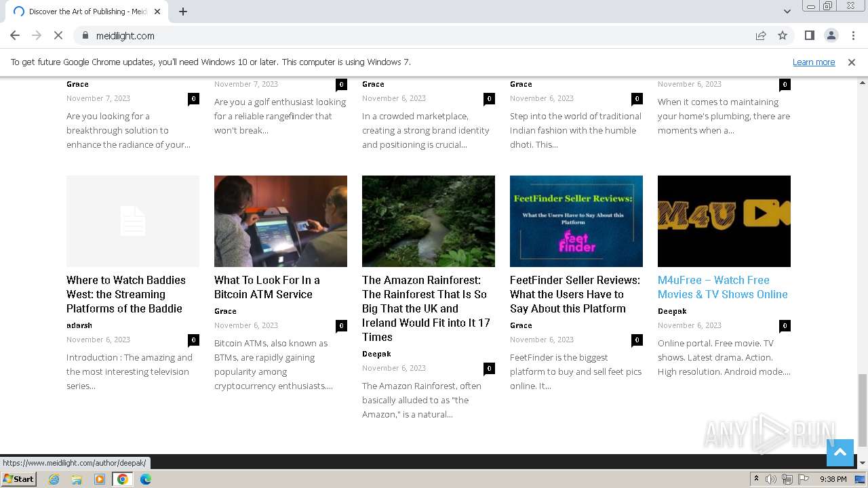Expand the tab search dropdown arrow
The image size is (868, 488).
point(787,12)
